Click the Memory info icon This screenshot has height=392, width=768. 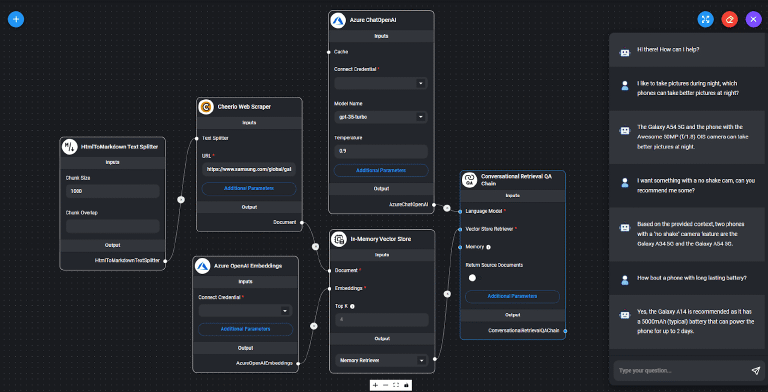[488, 247]
